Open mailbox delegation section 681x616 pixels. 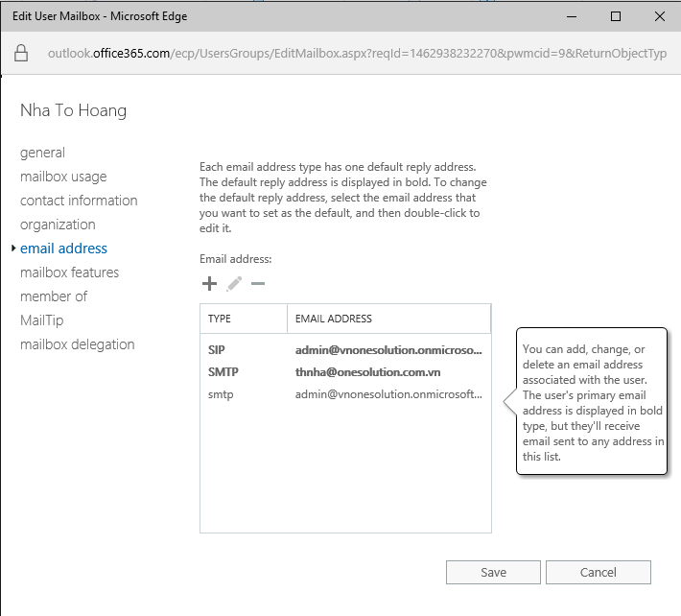(77, 344)
